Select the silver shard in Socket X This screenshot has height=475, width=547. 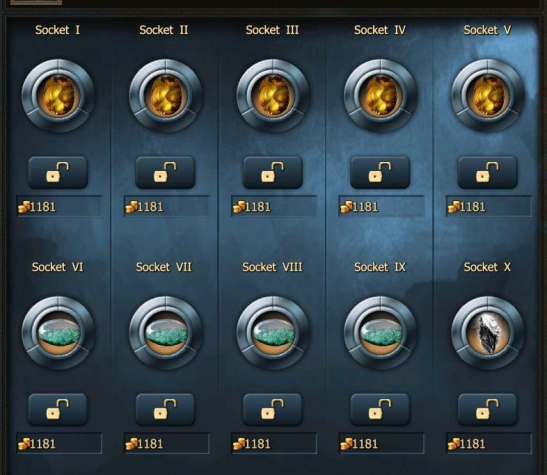pos(488,333)
